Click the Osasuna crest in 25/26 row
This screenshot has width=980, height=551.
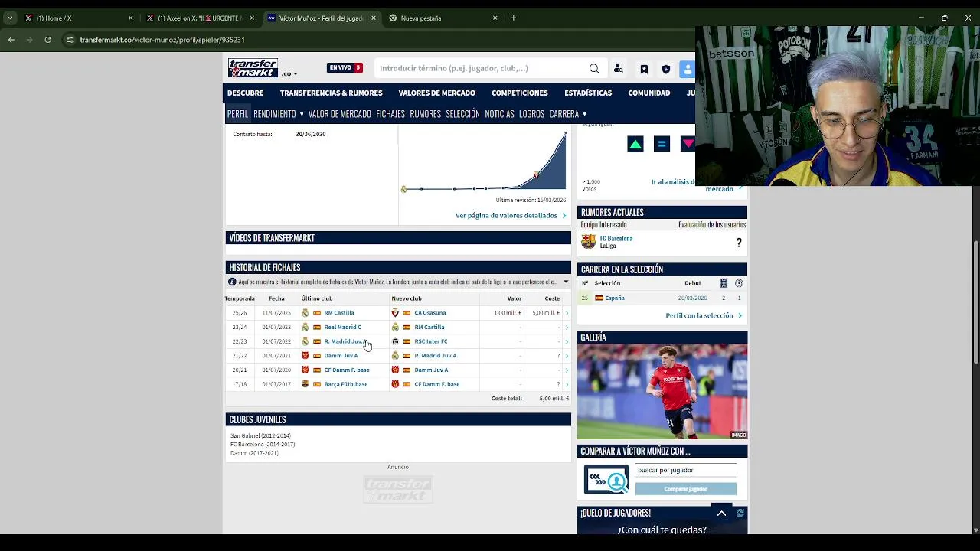(395, 313)
